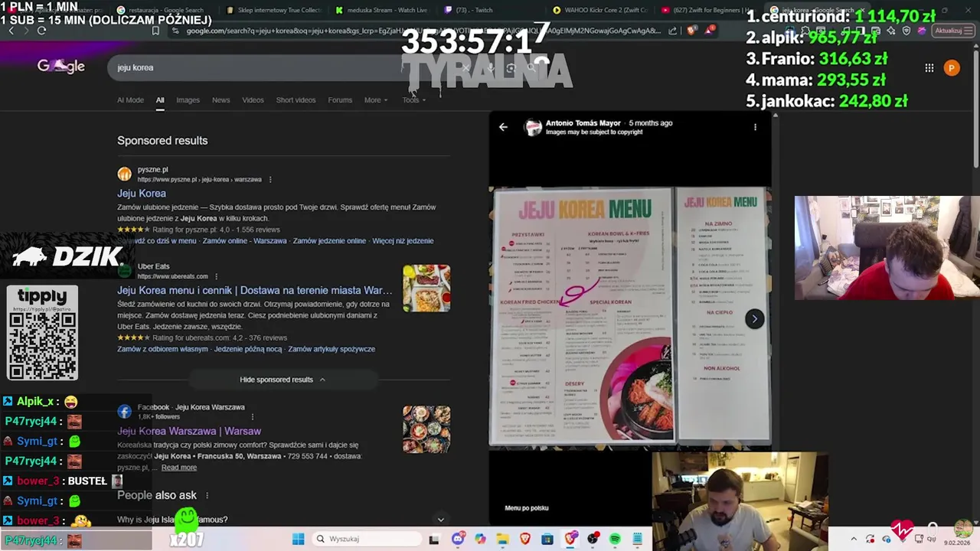Switch to the Short videos tab
This screenshot has height=551, width=980.
(x=296, y=100)
